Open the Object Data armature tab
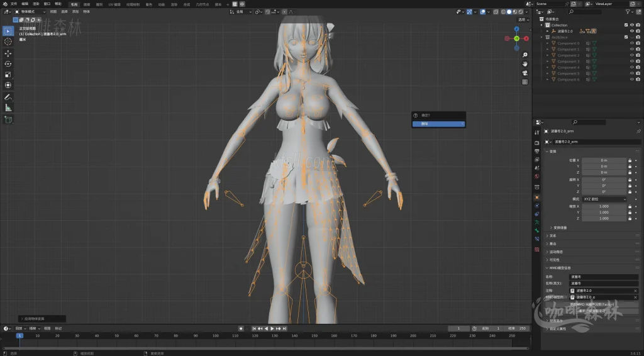 (x=537, y=222)
